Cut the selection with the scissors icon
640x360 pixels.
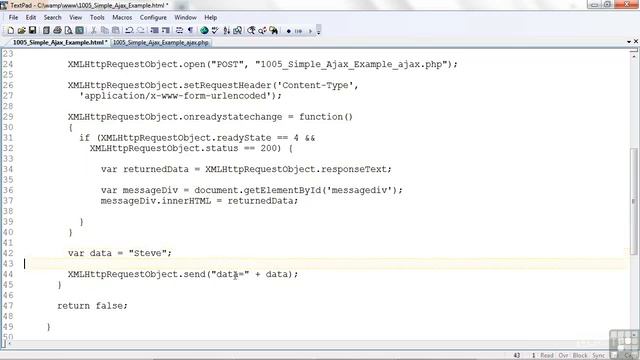(x=93, y=31)
